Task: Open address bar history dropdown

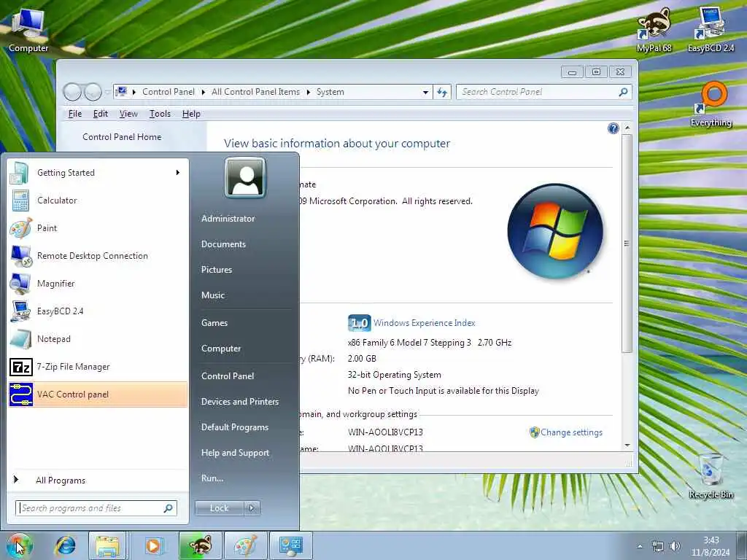Action: point(425,92)
